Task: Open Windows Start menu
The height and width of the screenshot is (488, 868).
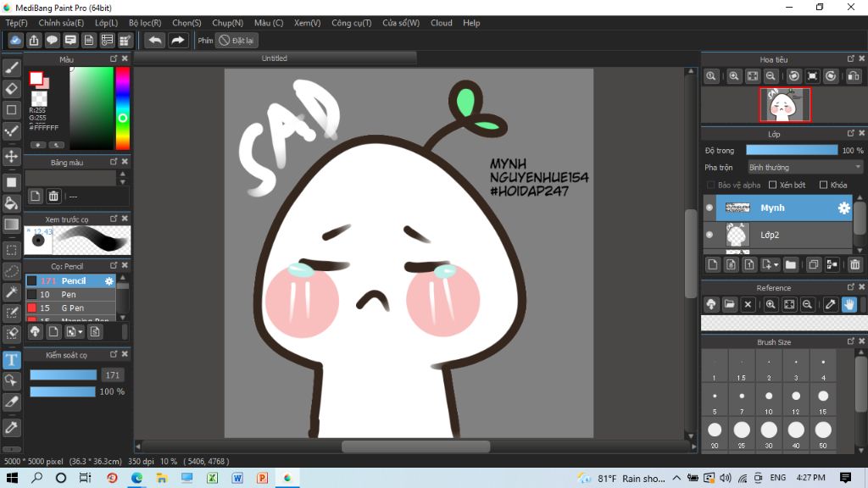Action: [12, 478]
